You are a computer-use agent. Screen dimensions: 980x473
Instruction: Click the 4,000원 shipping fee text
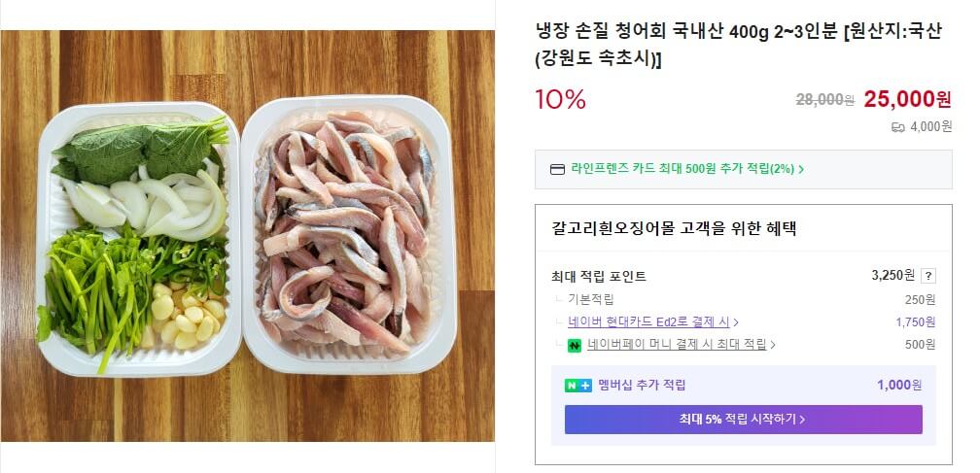click(x=931, y=126)
